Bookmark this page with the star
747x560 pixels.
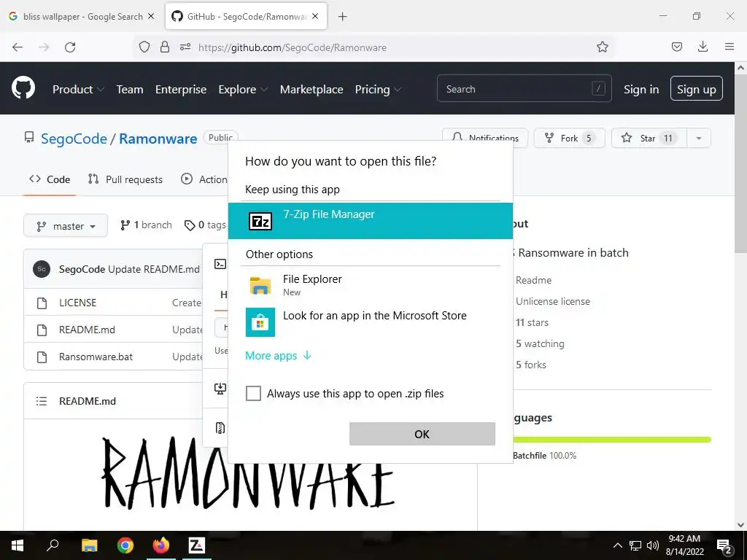click(x=602, y=47)
